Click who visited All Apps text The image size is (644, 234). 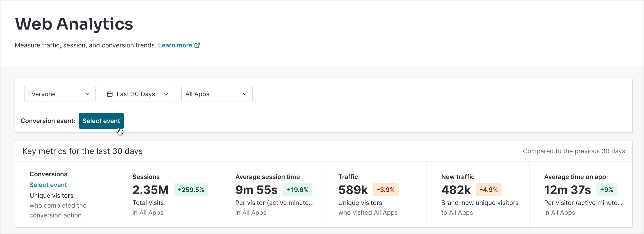(368, 213)
